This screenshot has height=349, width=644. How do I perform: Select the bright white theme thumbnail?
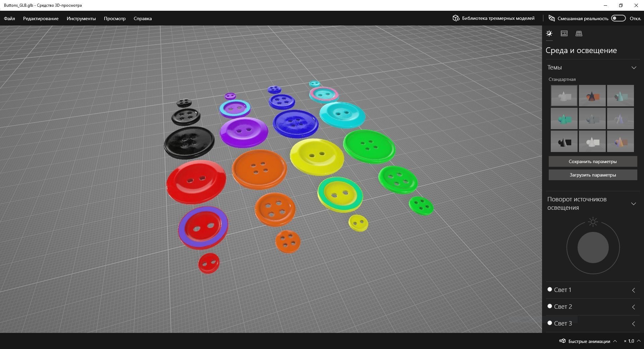[592, 141]
